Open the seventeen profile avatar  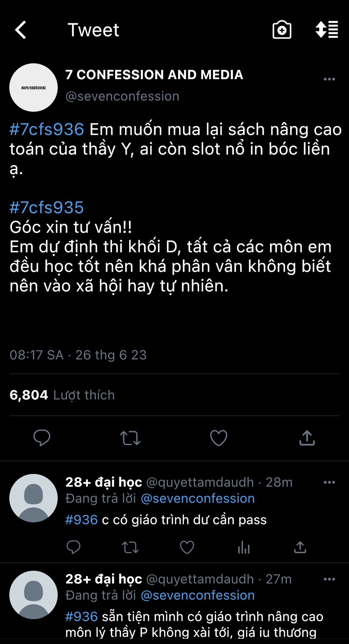click(x=34, y=88)
